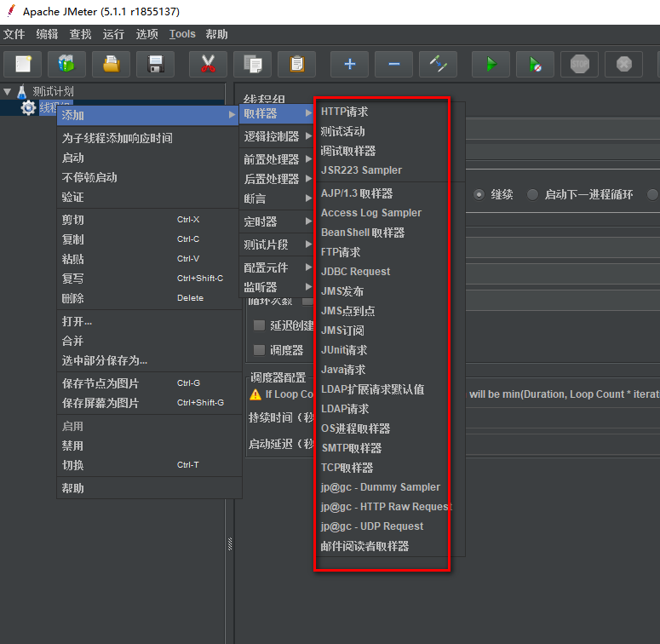Click the green Start run icon

tap(491, 65)
